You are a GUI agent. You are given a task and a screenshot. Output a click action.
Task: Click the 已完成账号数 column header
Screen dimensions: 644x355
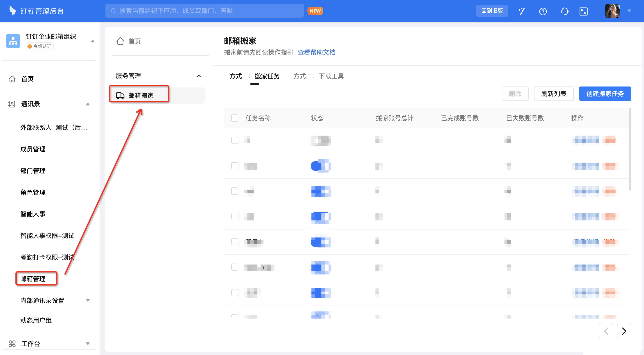460,118
